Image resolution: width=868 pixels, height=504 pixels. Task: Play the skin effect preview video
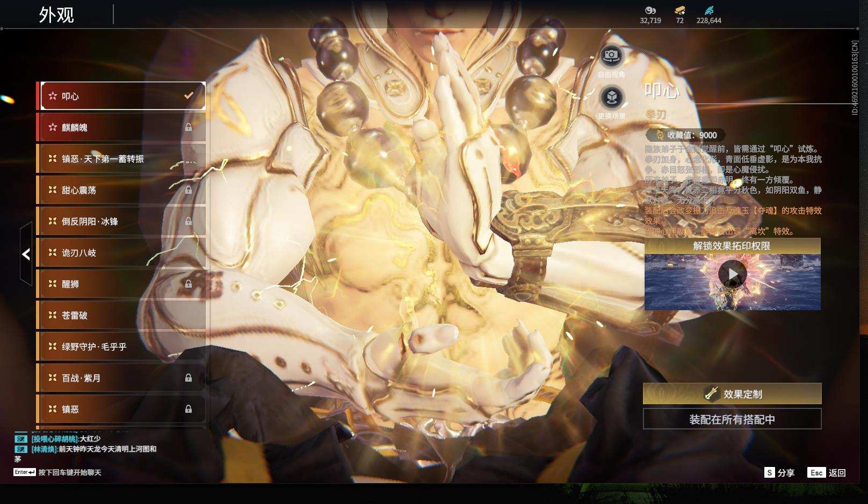tap(733, 274)
